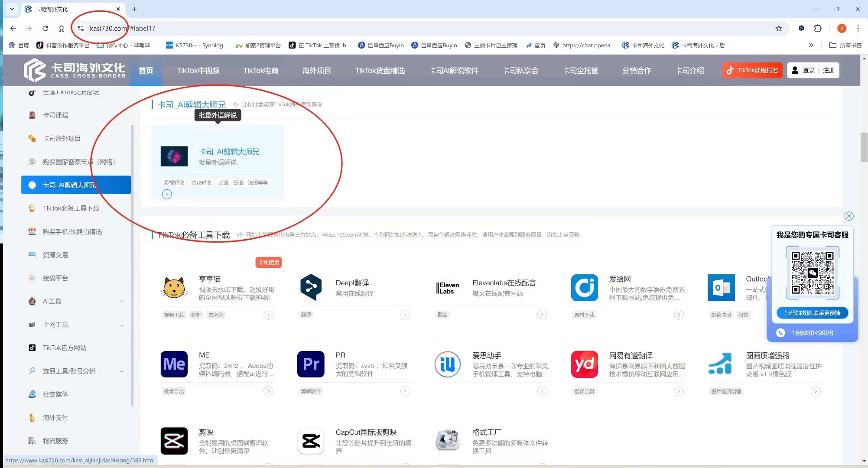Viewport: 868px width, 468px height.
Task: Open the Adobe Media Encoder Me icon
Action: (174, 364)
